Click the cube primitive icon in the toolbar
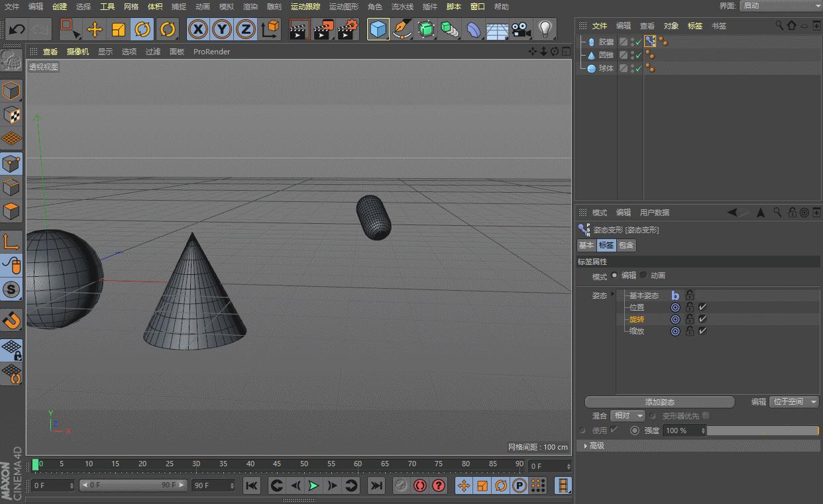Image resolution: width=823 pixels, height=504 pixels. click(x=378, y=29)
